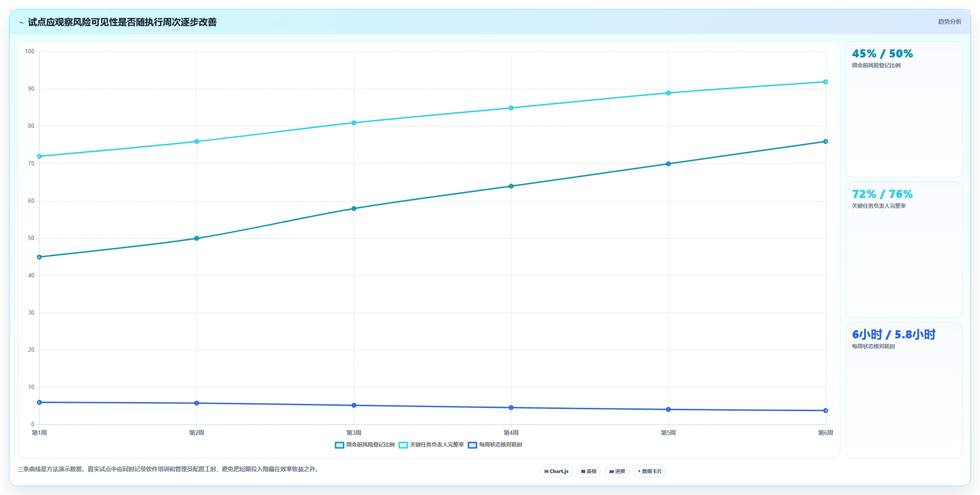Click the 数据卡片 tag chip
The height and width of the screenshot is (495, 980).
click(x=649, y=471)
